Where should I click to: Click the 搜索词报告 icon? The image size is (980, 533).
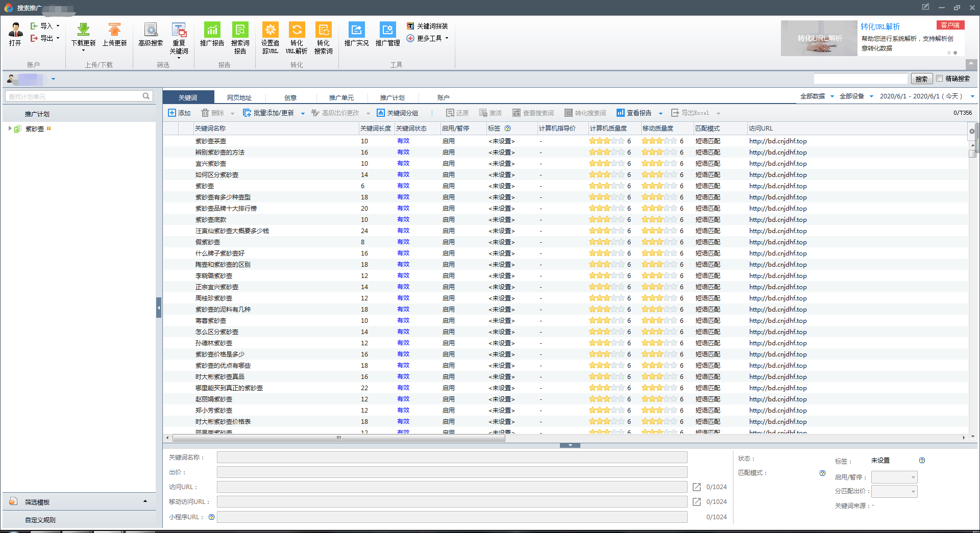tap(240, 30)
